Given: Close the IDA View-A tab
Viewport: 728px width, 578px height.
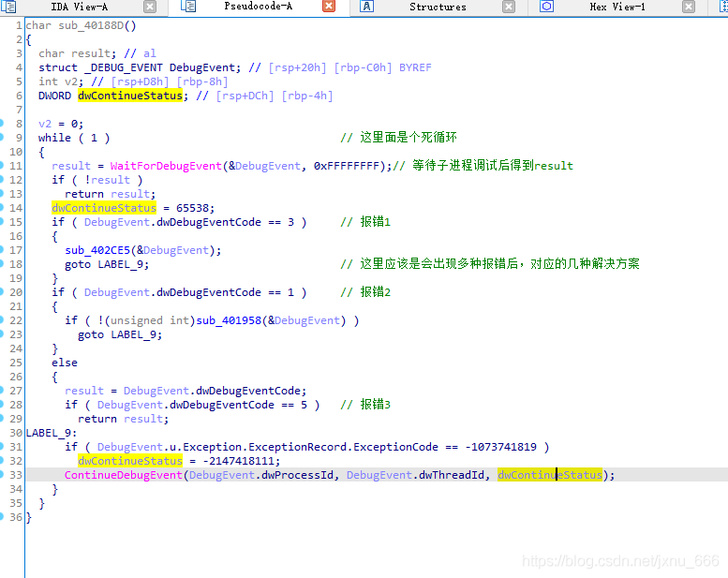Looking at the screenshot, I should click(x=150, y=7).
